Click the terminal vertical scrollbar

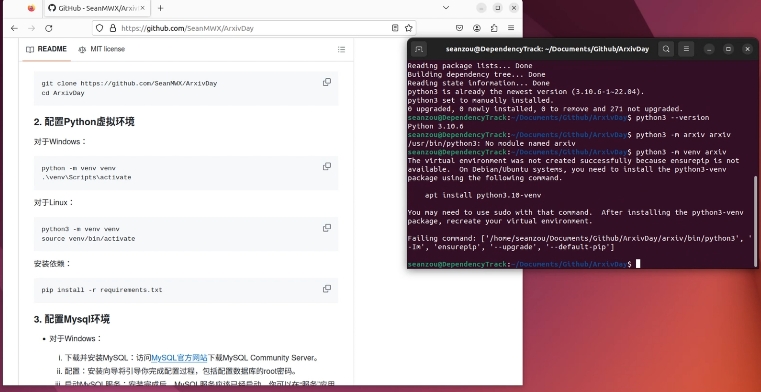pos(755,221)
